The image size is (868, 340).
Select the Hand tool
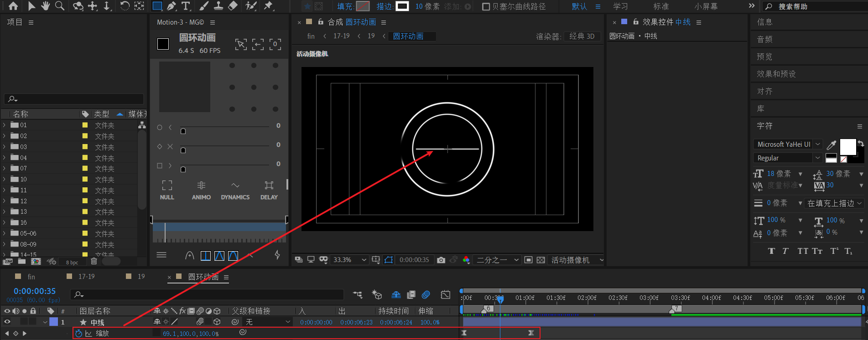(46, 6)
